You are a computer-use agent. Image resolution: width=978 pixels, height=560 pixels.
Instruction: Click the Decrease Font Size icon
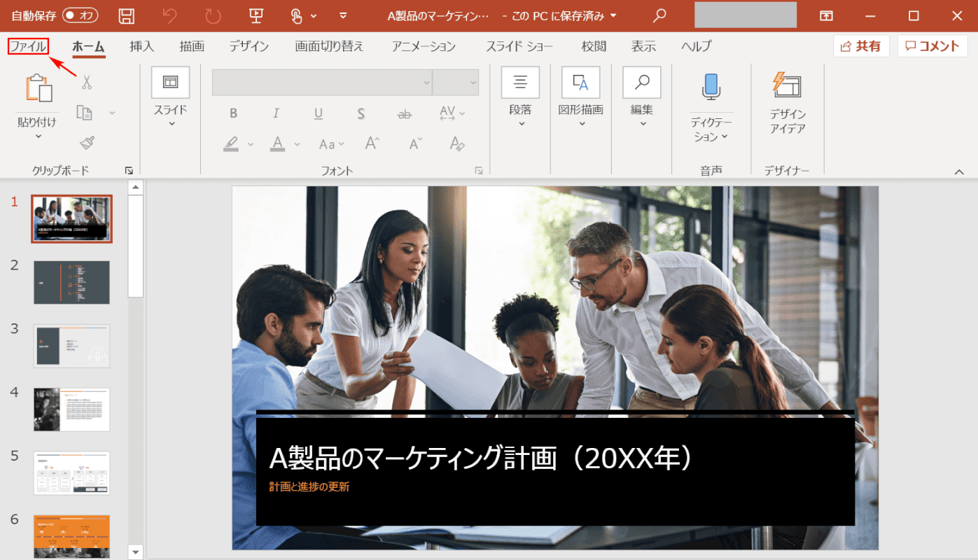415,143
